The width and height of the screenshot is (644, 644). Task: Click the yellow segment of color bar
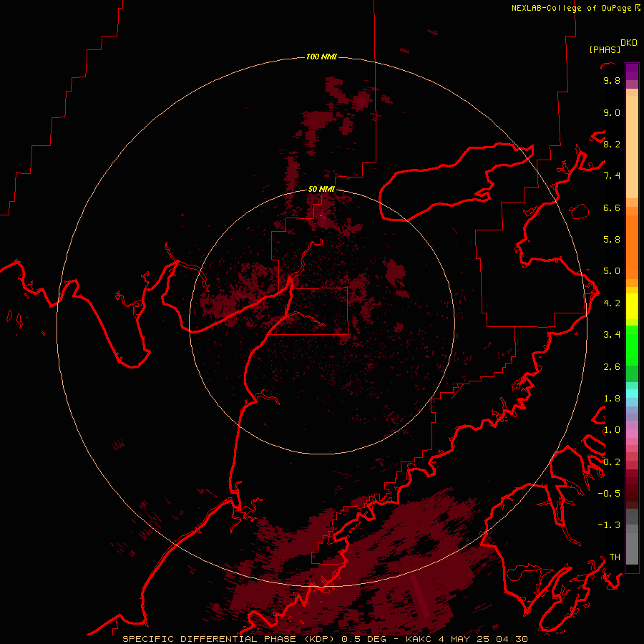click(x=632, y=306)
